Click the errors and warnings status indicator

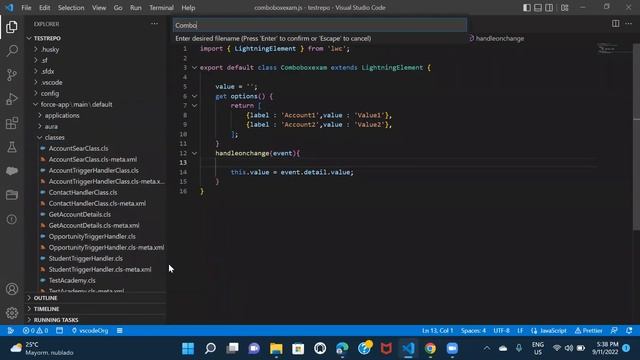point(36,331)
